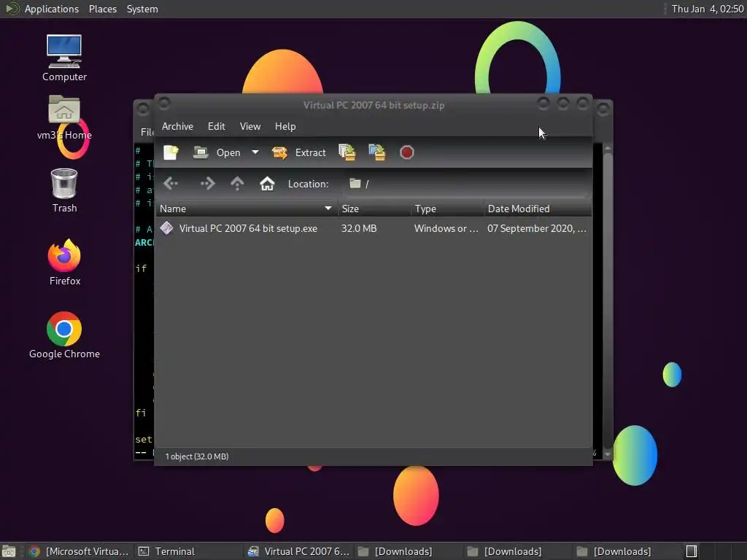This screenshot has height=560, width=747.
Task: Launch Google Chrome from desktop
Action: click(64, 335)
